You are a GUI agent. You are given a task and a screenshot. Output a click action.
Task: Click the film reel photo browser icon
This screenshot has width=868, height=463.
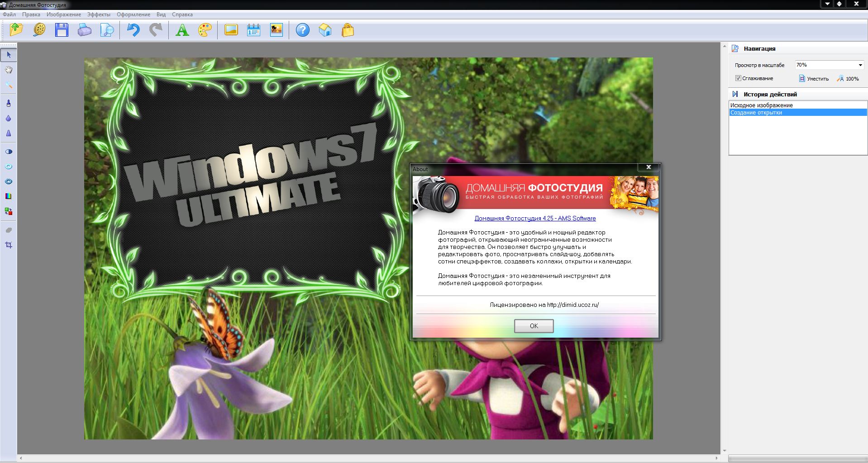39,30
